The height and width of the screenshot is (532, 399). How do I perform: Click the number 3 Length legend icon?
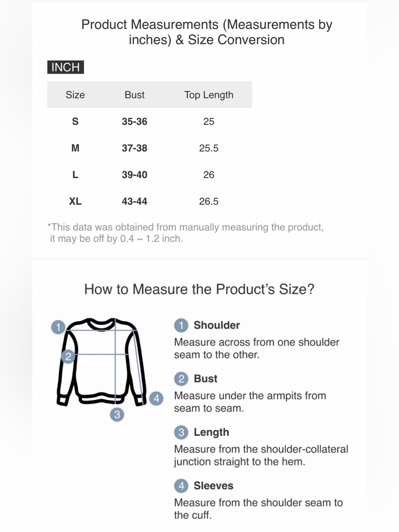pos(181,432)
